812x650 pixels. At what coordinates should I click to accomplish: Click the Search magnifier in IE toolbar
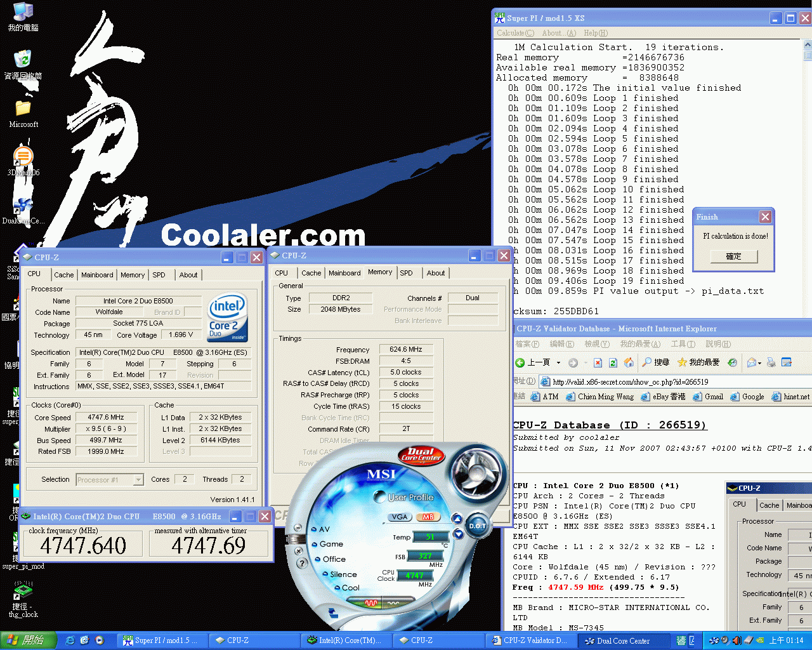point(656,362)
